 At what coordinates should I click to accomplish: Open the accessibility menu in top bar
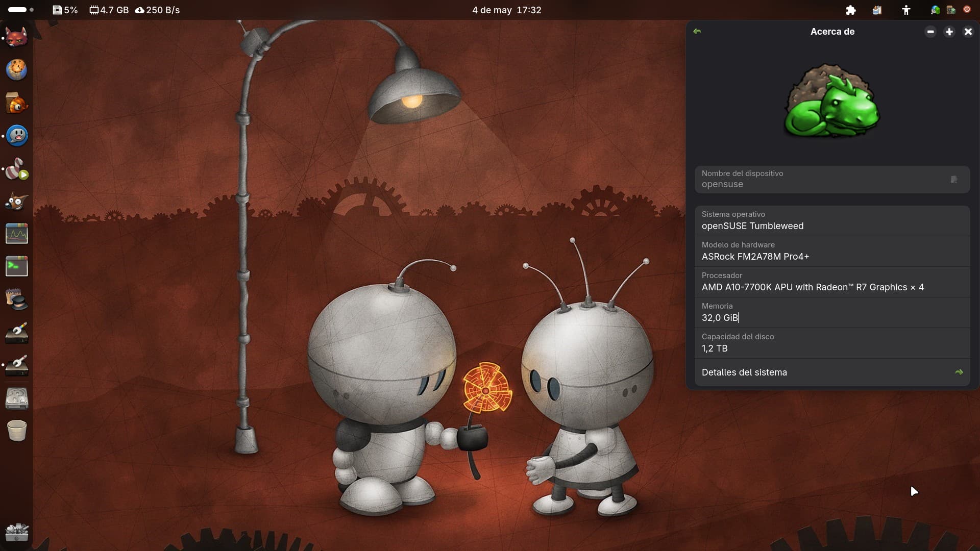pos(906,10)
